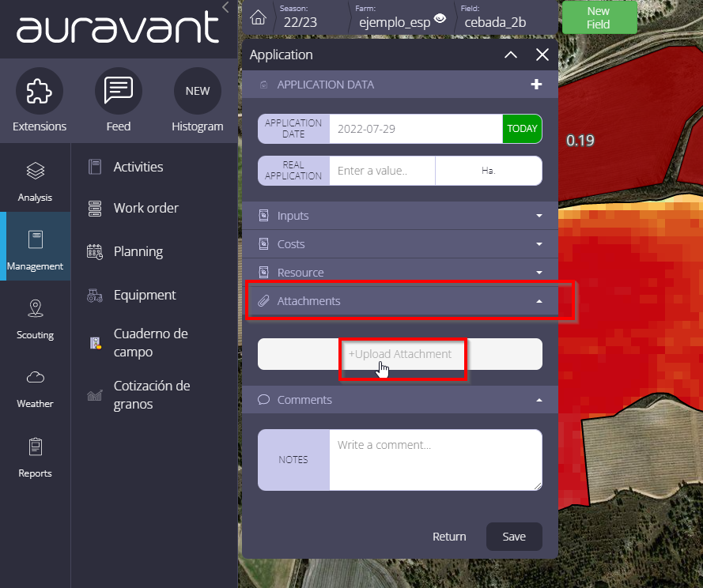Open the Scouting pin icon
Viewport: 703px width, 588px height.
36,308
